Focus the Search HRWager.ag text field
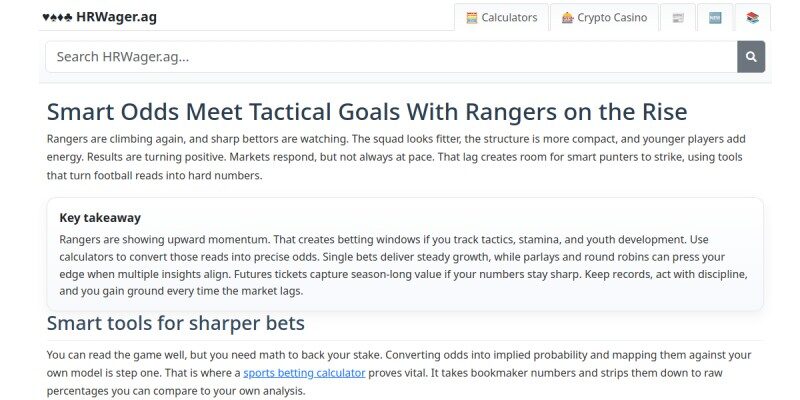 pyautogui.click(x=391, y=57)
